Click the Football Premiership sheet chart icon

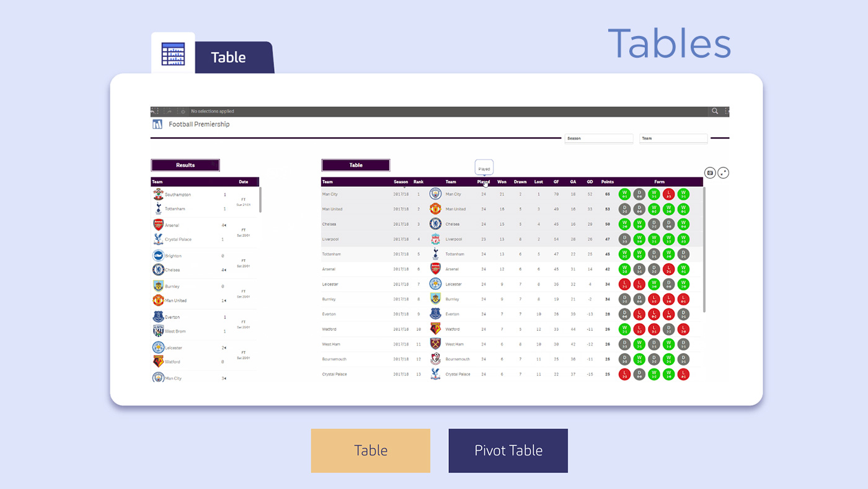click(157, 124)
